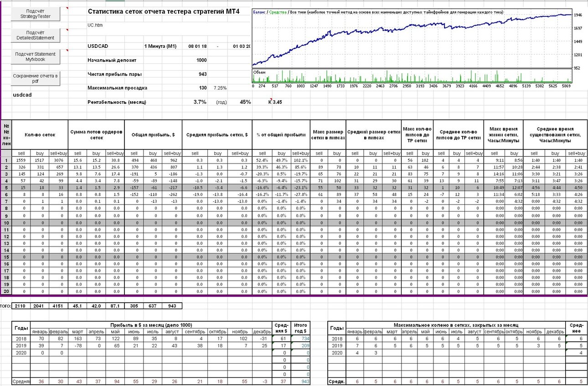The image size is (588, 386).
Task: Select the Чистая прибыль пары label
Action: point(114,74)
